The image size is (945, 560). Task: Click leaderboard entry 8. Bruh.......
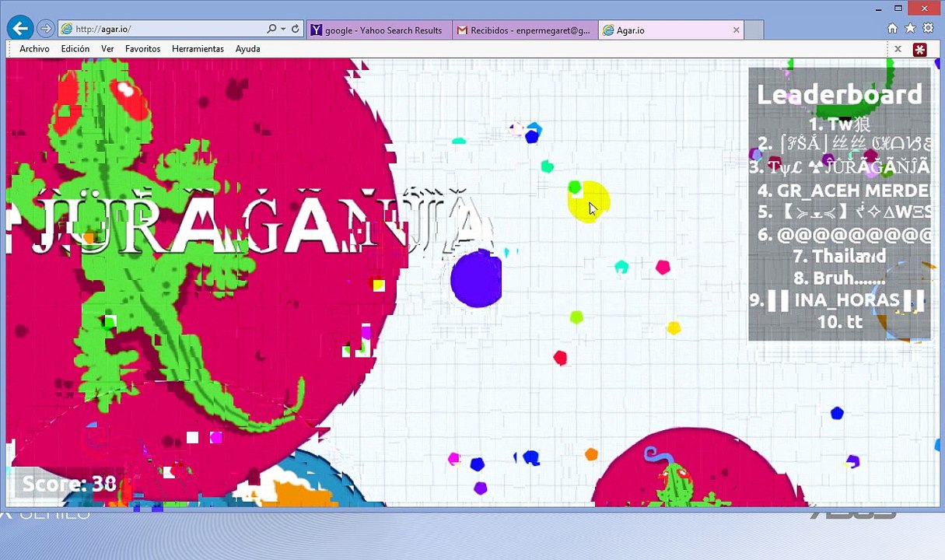point(839,278)
